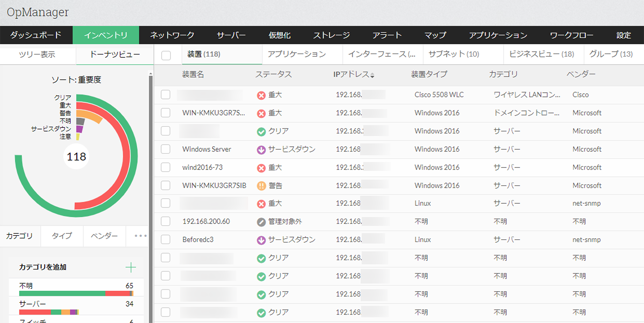Open the ダッシュボード menu
This screenshot has width=644, height=323.
point(36,35)
